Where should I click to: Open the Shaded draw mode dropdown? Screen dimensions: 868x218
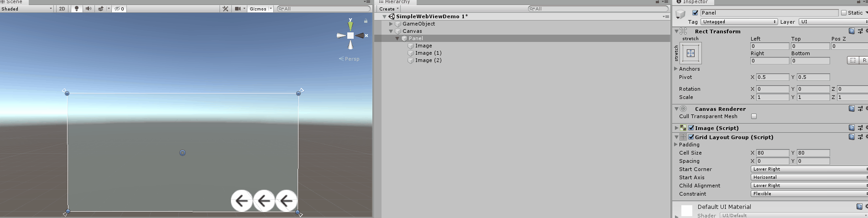pos(27,9)
